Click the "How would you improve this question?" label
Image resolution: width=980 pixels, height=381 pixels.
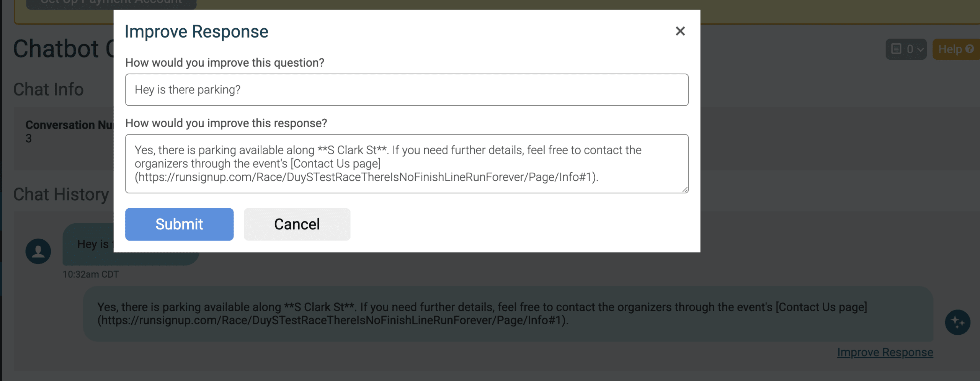click(x=225, y=63)
